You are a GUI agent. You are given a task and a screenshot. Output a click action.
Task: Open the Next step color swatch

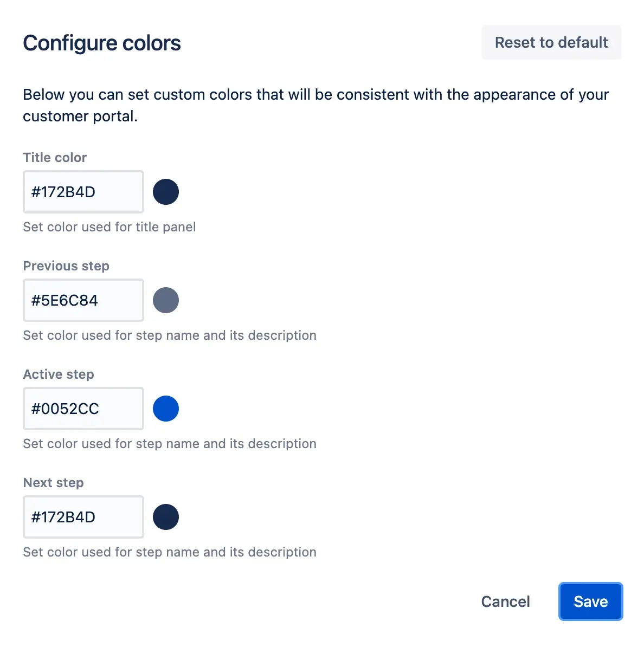coord(166,516)
